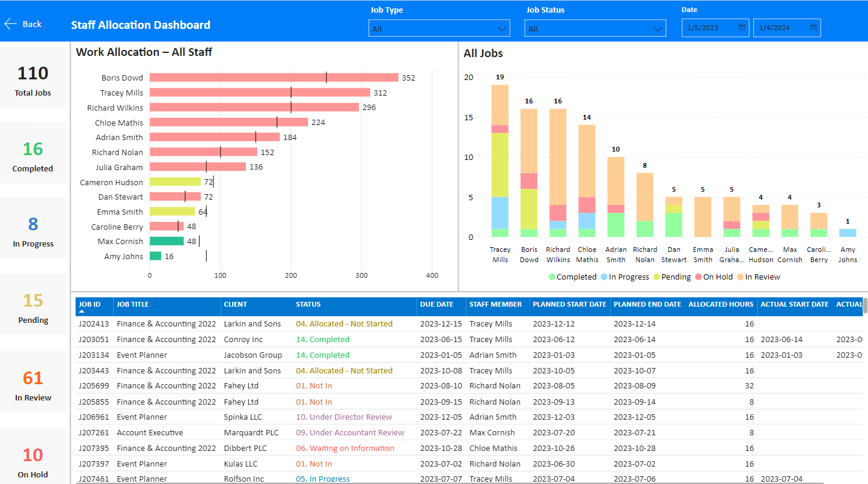Select Amy Johns' green allocation bar
This screenshot has height=484, width=868.
[x=155, y=256]
